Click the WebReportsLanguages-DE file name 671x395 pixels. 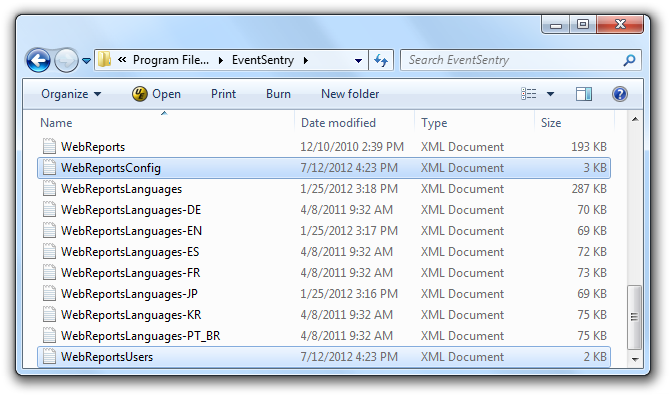coord(131,210)
